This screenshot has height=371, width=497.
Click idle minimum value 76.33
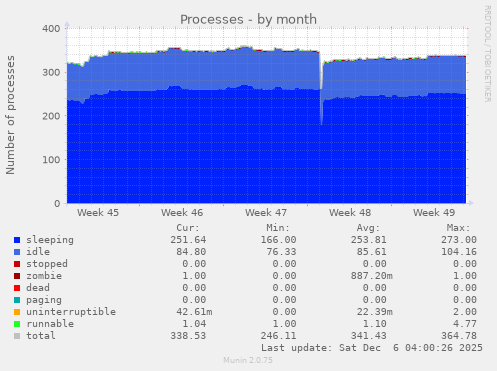pos(281,252)
